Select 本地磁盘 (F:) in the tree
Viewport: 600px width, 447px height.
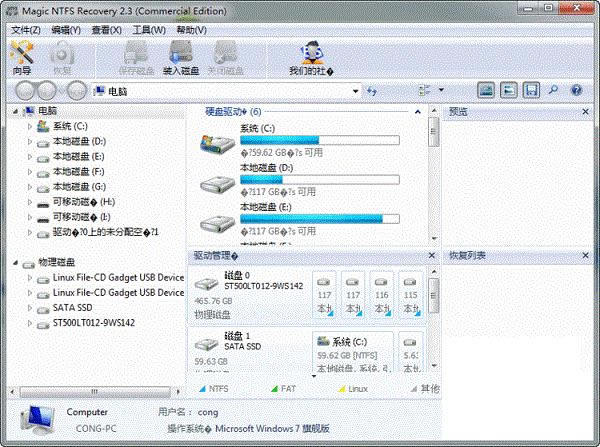78,171
